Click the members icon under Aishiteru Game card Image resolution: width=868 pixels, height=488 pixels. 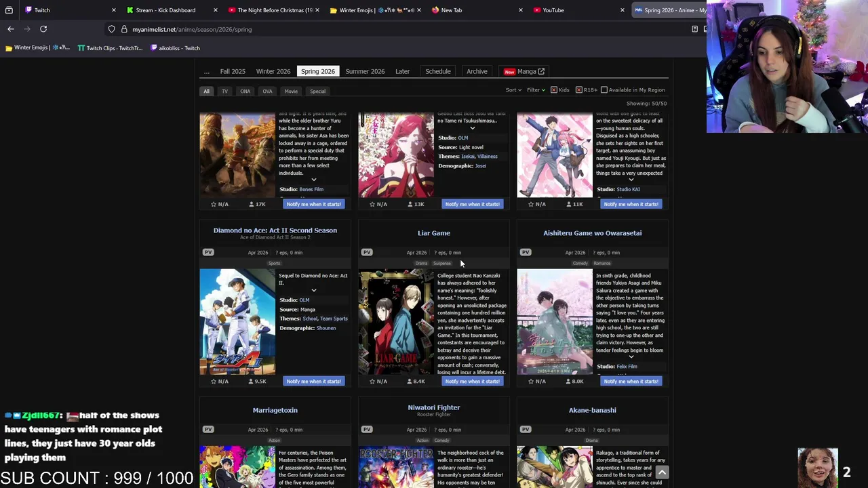(568, 381)
